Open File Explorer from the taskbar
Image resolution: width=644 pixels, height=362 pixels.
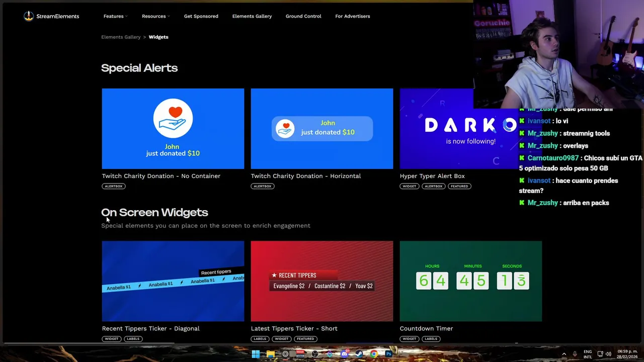click(x=271, y=354)
